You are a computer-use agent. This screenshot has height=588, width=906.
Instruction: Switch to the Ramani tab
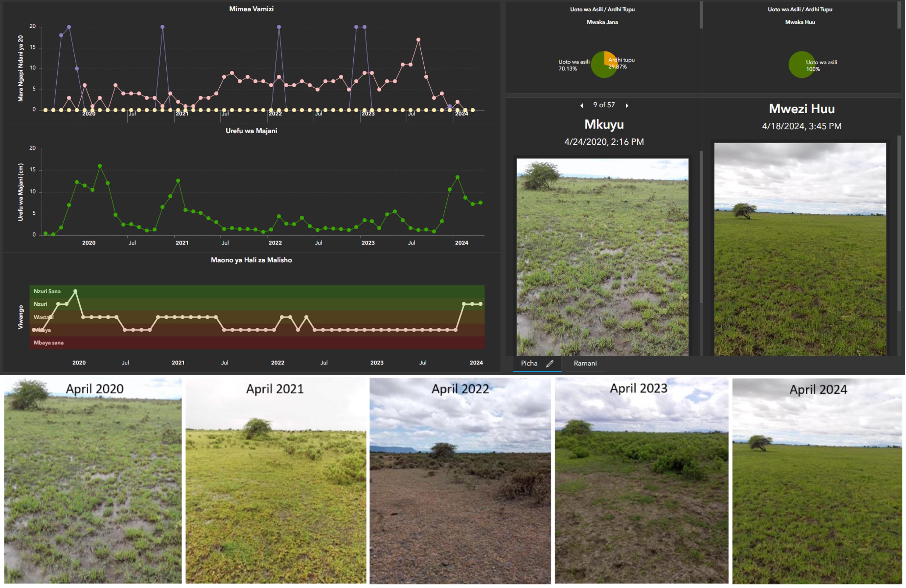[x=585, y=364]
